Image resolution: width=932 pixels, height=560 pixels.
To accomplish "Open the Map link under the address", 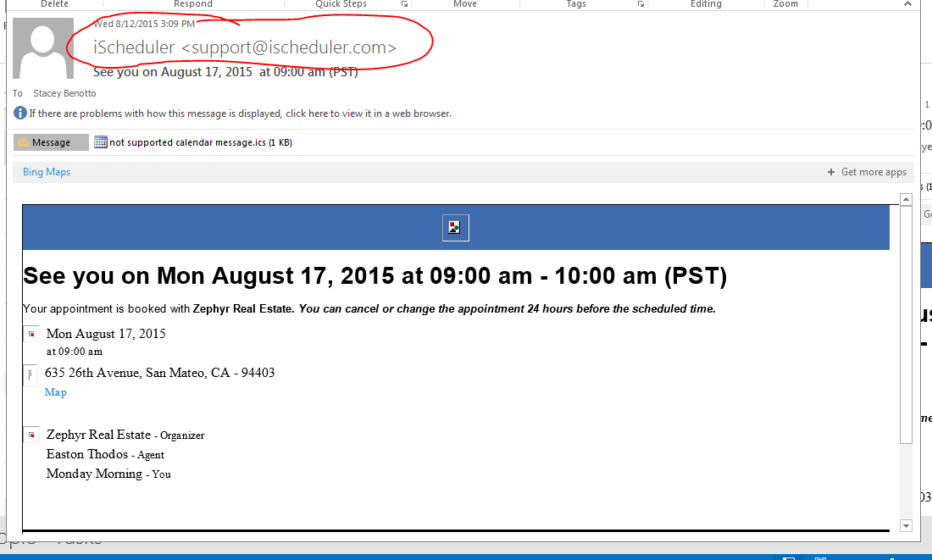I will pyautogui.click(x=55, y=392).
